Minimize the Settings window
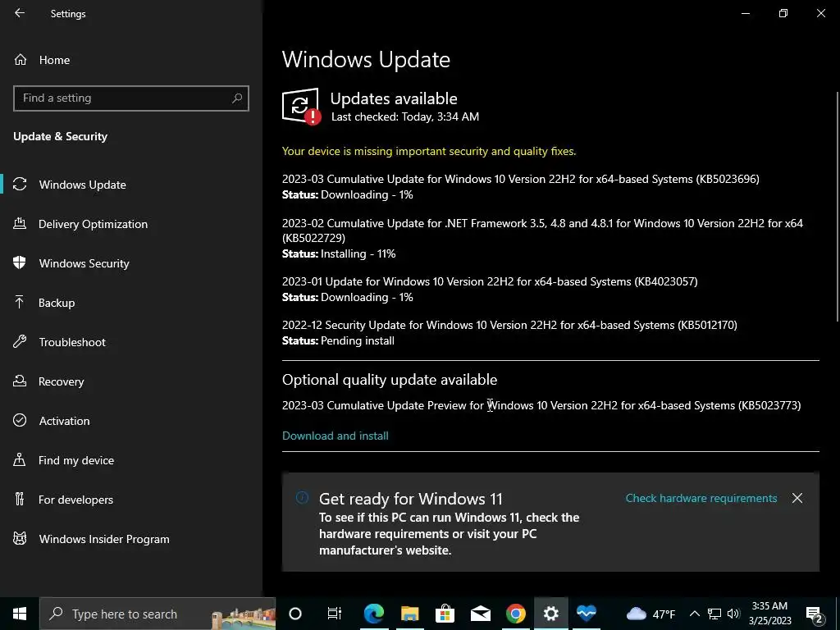The image size is (840, 630). click(746, 13)
